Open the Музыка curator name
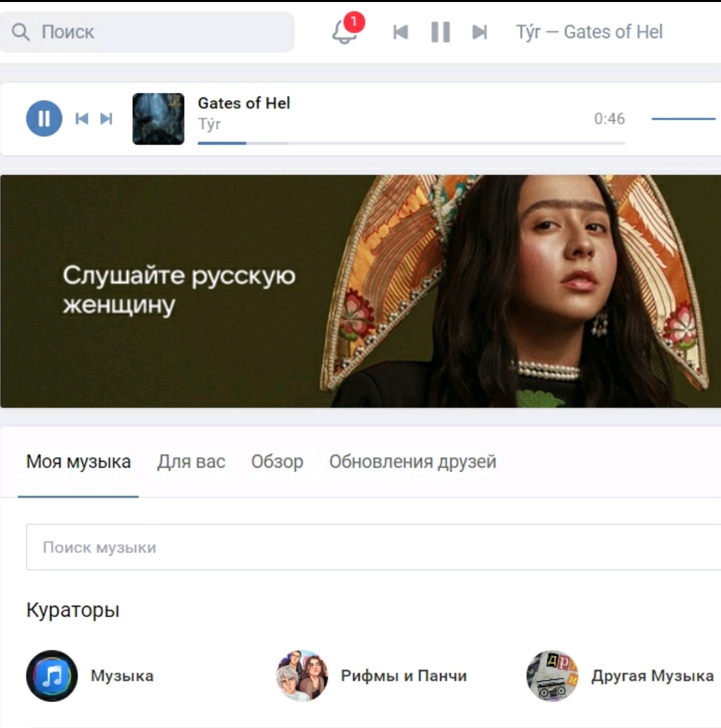This screenshot has height=728, width=721. tap(122, 675)
